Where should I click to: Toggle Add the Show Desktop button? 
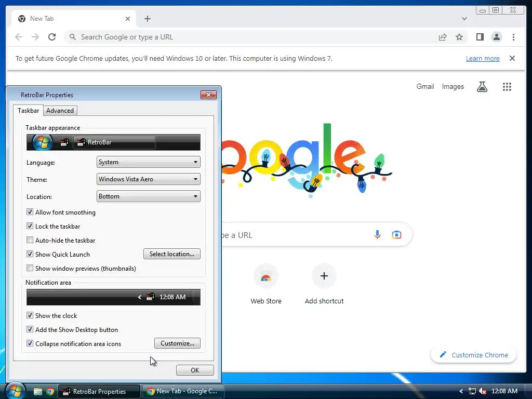point(30,329)
